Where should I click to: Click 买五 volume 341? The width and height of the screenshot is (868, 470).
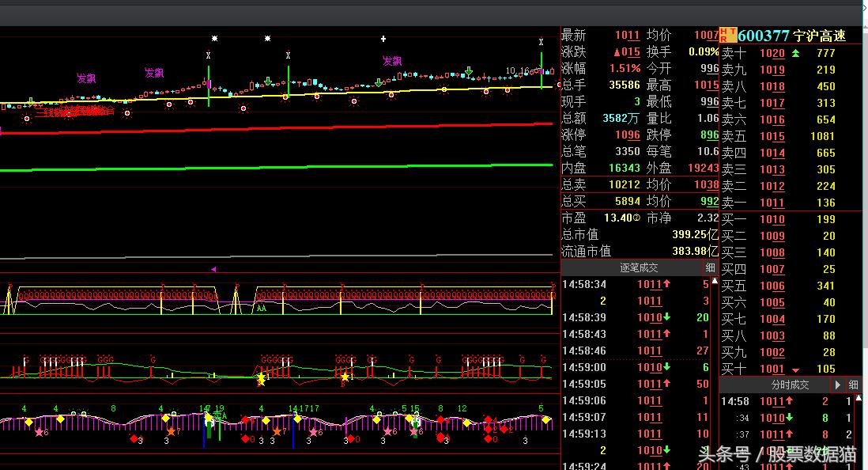click(826, 286)
